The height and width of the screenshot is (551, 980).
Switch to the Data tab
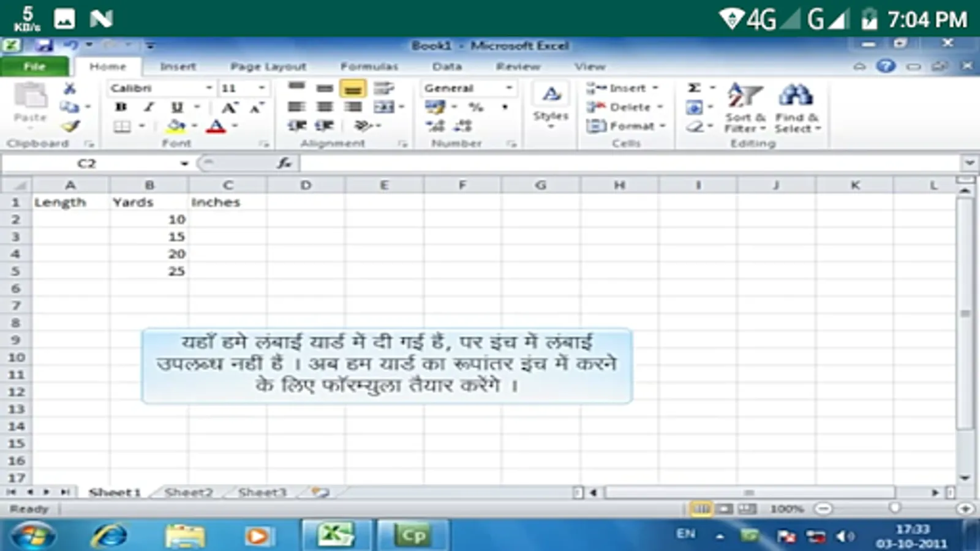coord(447,66)
